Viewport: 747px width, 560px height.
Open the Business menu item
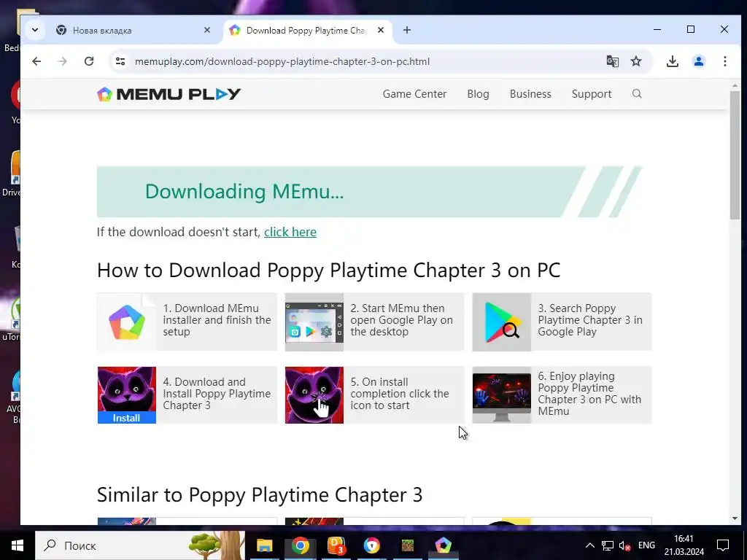530,94
